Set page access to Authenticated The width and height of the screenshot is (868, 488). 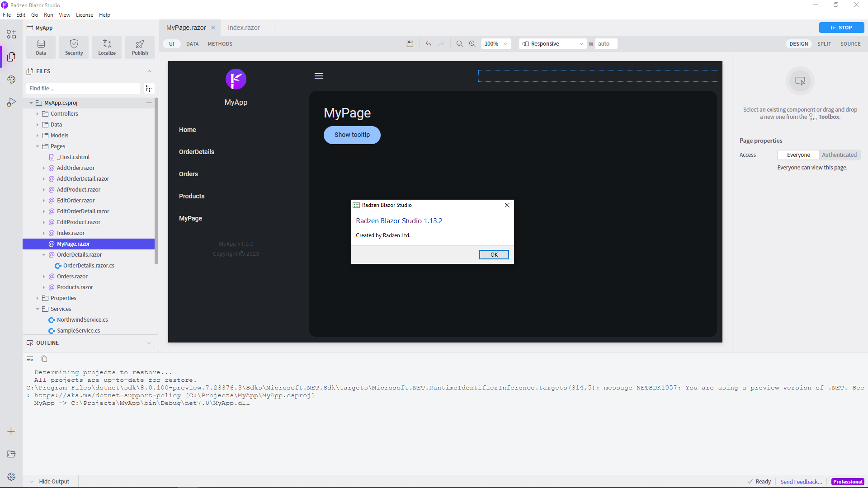tap(839, 155)
